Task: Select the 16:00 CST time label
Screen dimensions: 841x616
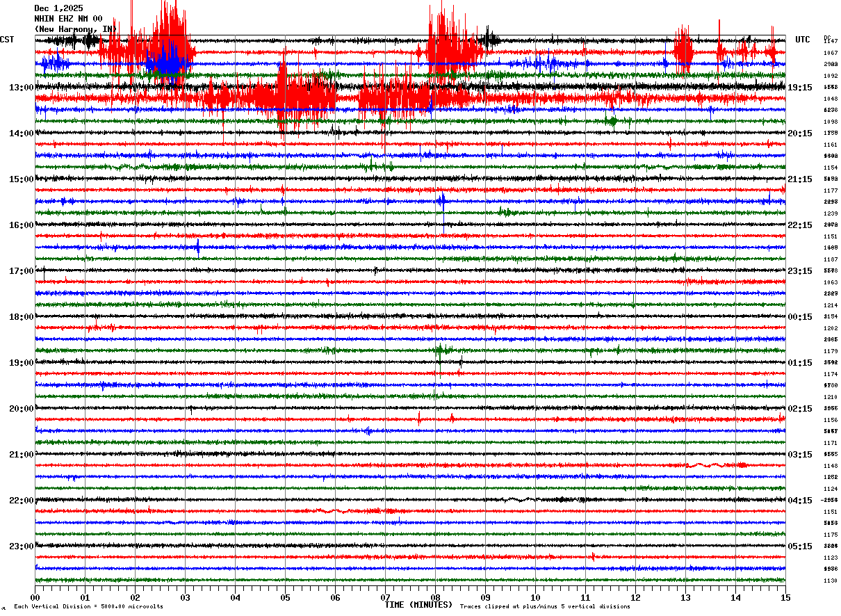Action: [22, 225]
